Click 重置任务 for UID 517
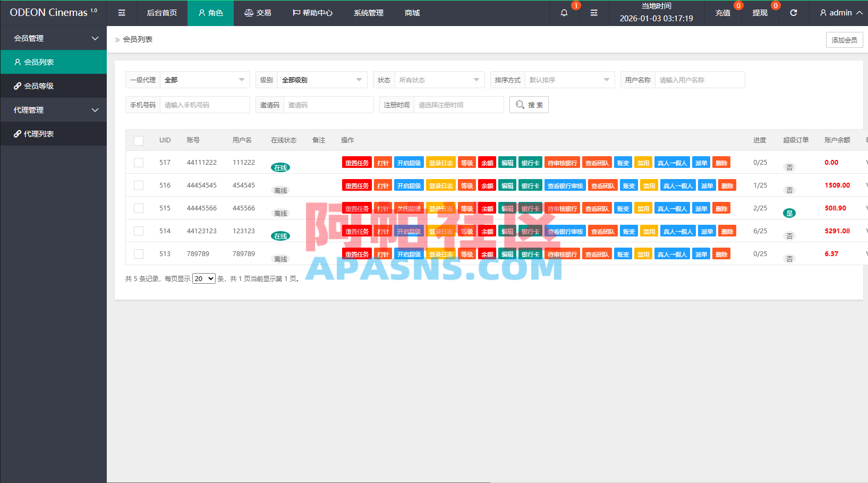The height and width of the screenshot is (483, 868). click(x=357, y=163)
